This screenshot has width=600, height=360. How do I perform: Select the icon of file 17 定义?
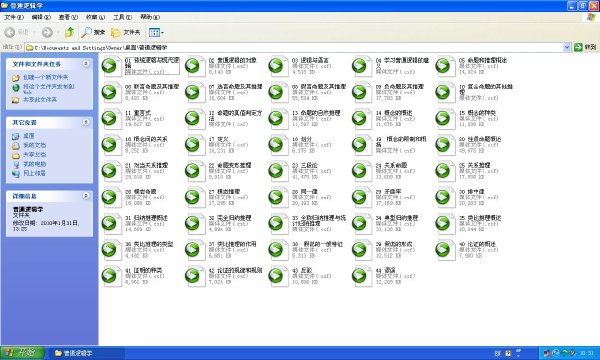(x=194, y=145)
